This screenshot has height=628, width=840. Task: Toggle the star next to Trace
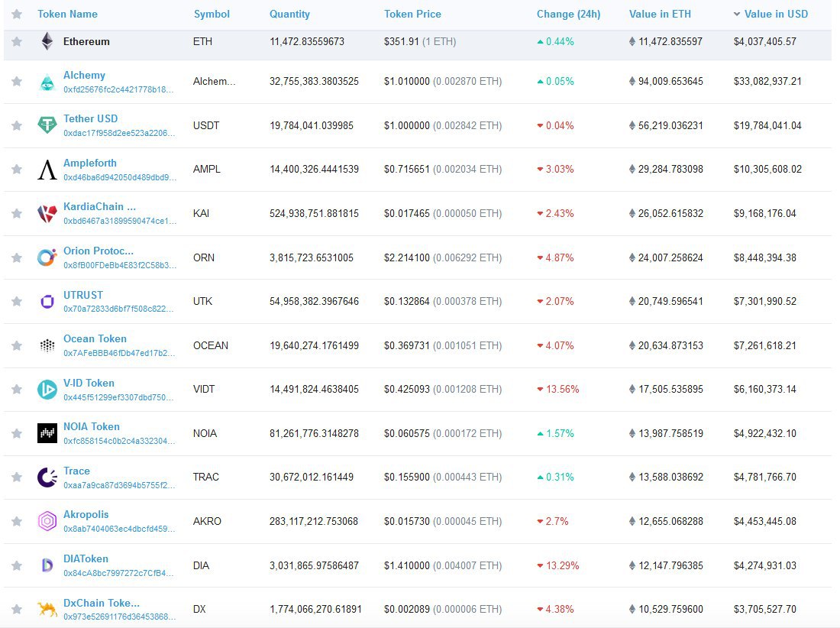(x=17, y=477)
